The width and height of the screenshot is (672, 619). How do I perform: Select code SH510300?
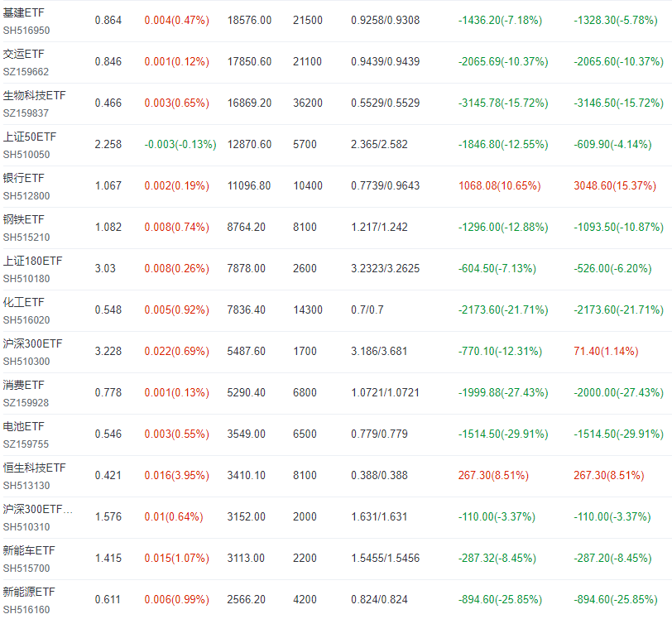click(x=26, y=362)
